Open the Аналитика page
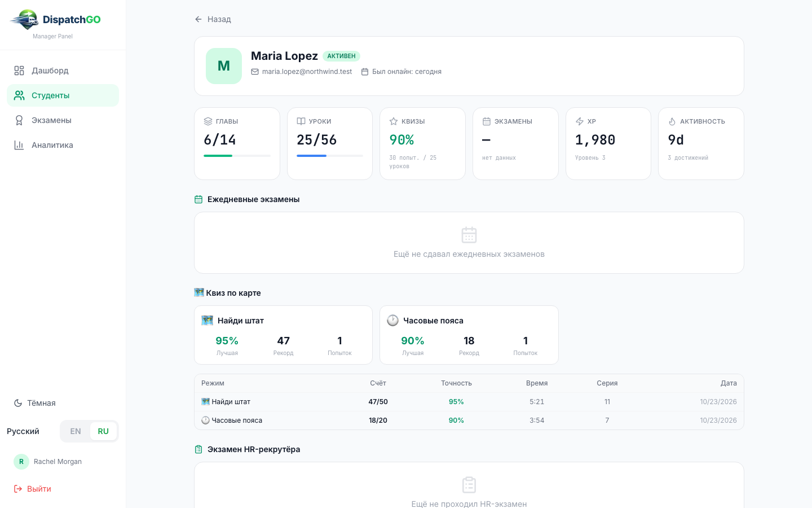 pos(63,145)
